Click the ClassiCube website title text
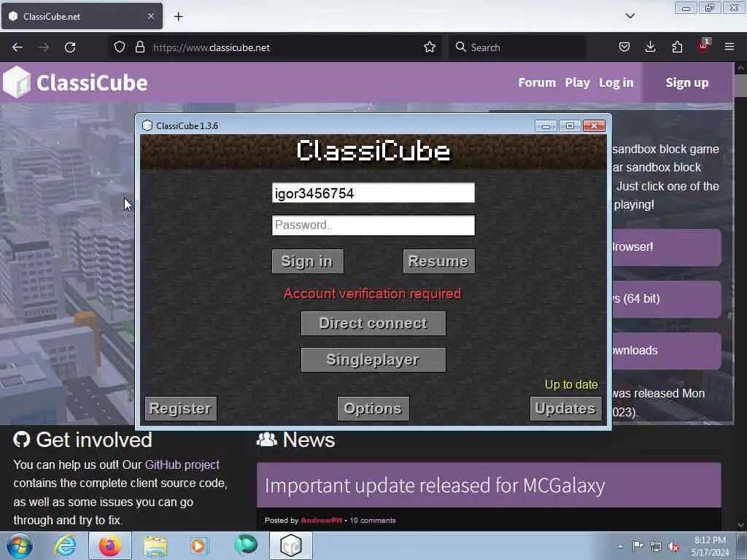747x560 pixels. [92, 83]
